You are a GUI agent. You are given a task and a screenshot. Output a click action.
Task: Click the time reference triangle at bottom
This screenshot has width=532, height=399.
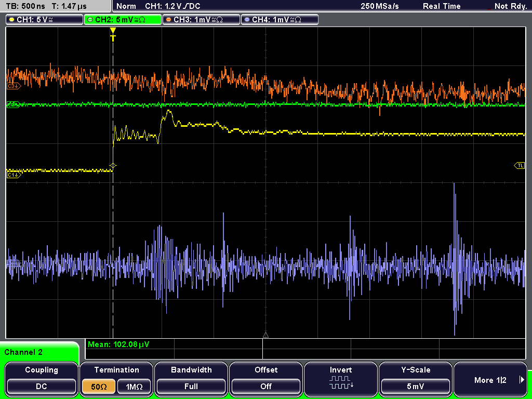pos(265,335)
